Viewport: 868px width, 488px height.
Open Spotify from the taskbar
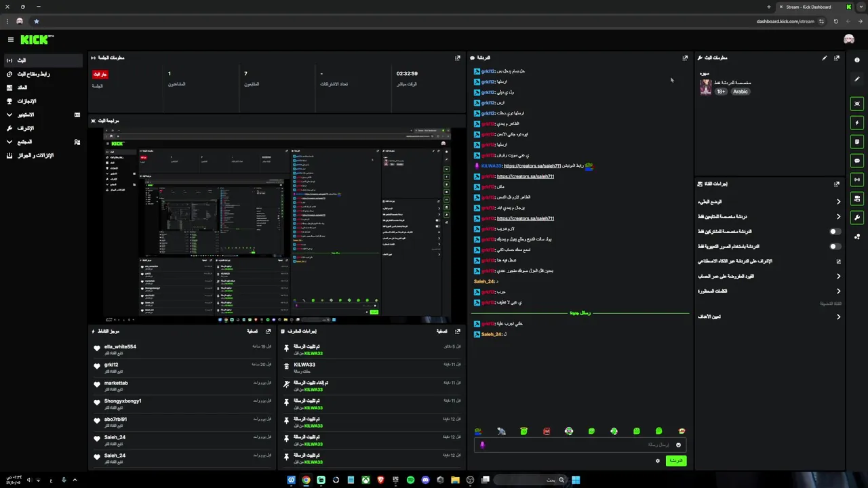410,480
